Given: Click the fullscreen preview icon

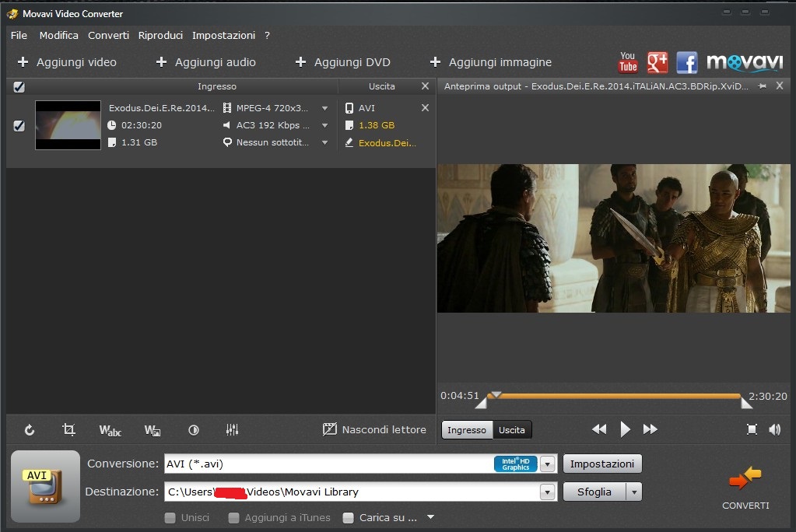Looking at the screenshot, I should [x=752, y=429].
